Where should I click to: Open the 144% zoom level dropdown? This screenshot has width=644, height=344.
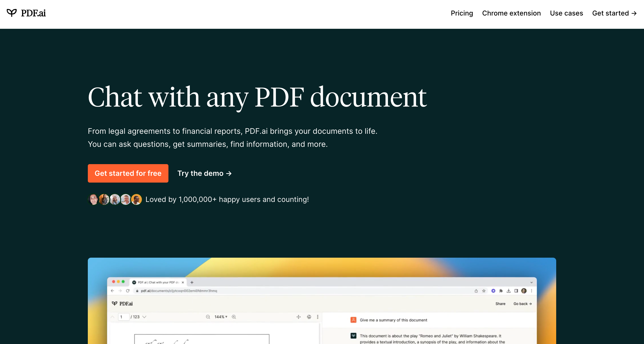point(221,317)
